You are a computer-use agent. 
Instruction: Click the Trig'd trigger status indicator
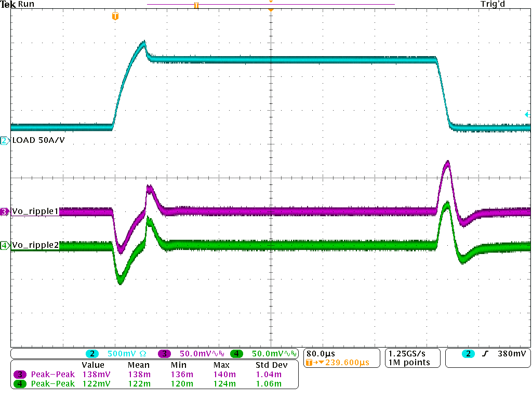point(493,4)
